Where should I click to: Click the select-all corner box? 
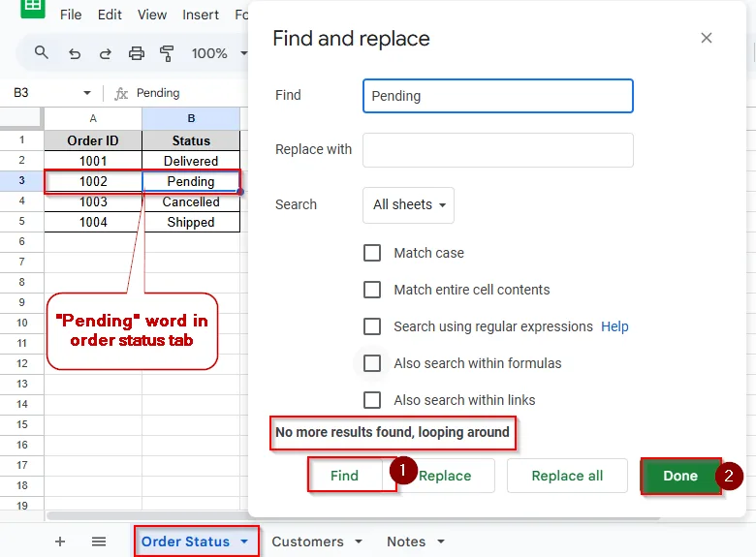pos(20,118)
